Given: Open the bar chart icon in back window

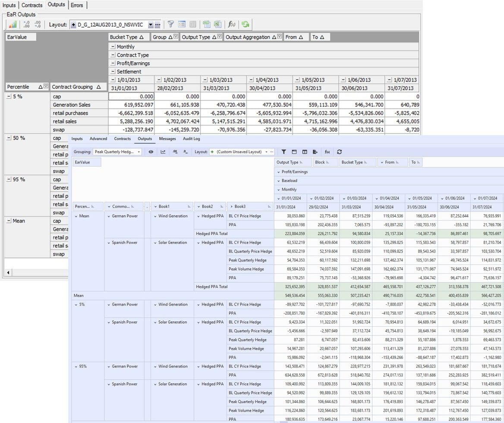Looking at the screenshot, I should [x=13, y=25].
